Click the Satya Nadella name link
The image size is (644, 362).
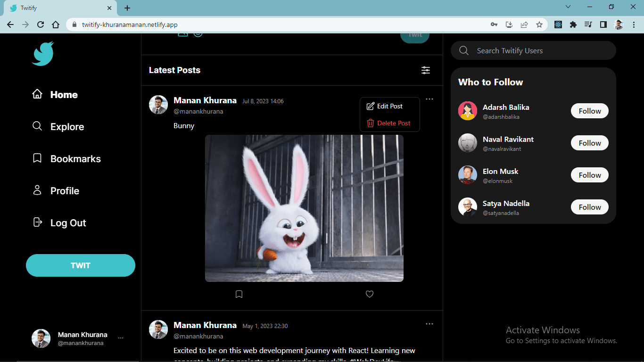point(506,203)
